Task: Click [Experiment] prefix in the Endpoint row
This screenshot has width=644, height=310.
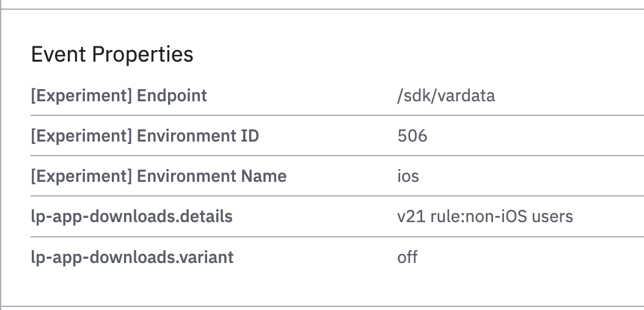Action: 81,96
